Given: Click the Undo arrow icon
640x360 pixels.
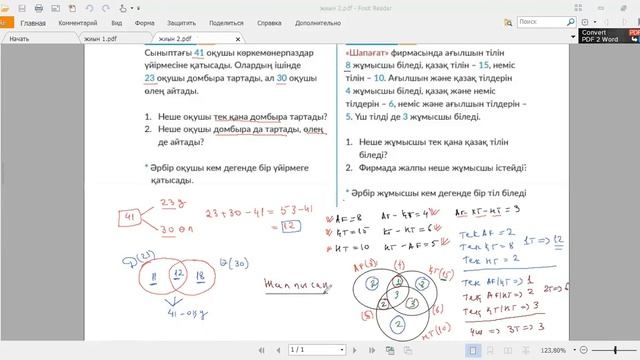Looking at the screenshot, I should point(89,8).
